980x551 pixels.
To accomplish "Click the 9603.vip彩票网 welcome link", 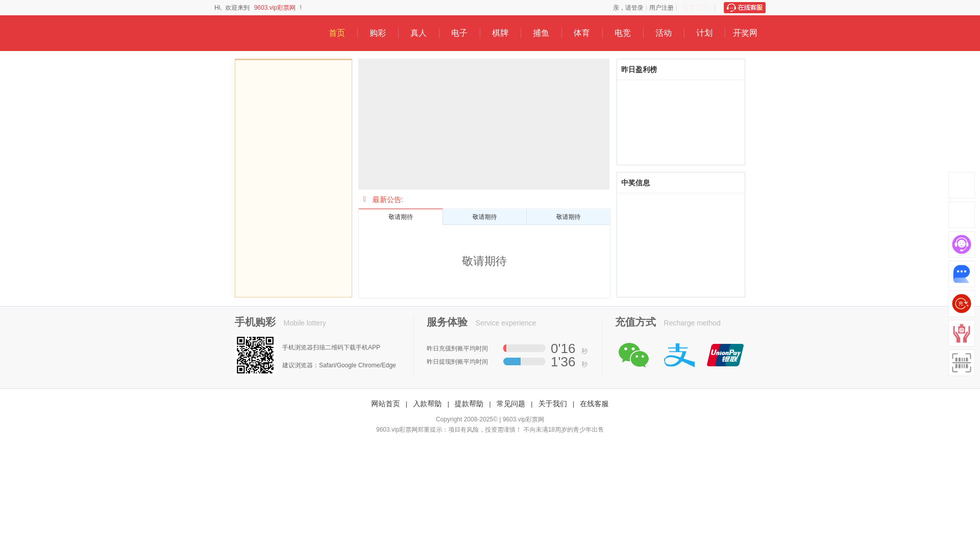I will coord(275,8).
